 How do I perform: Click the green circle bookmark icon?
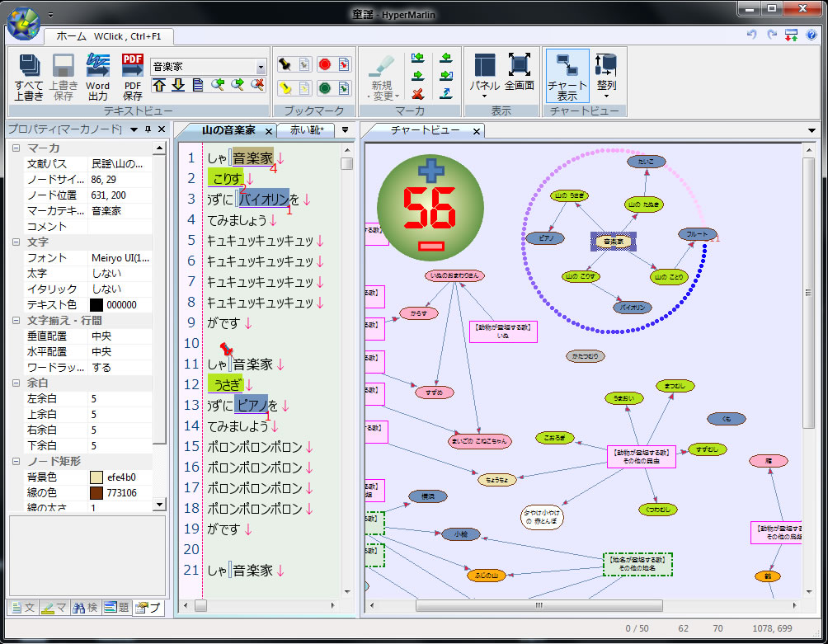pyautogui.click(x=324, y=87)
